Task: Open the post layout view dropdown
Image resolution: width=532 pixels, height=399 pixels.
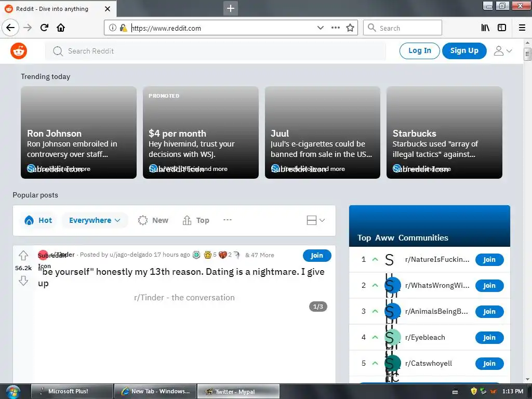Action: (x=315, y=220)
